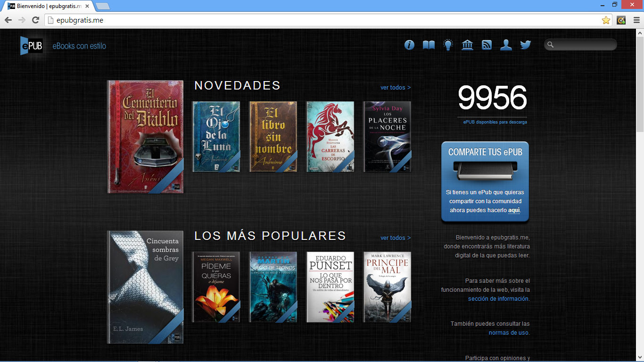Click the search magnifier icon

pyautogui.click(x=550, y=45)
